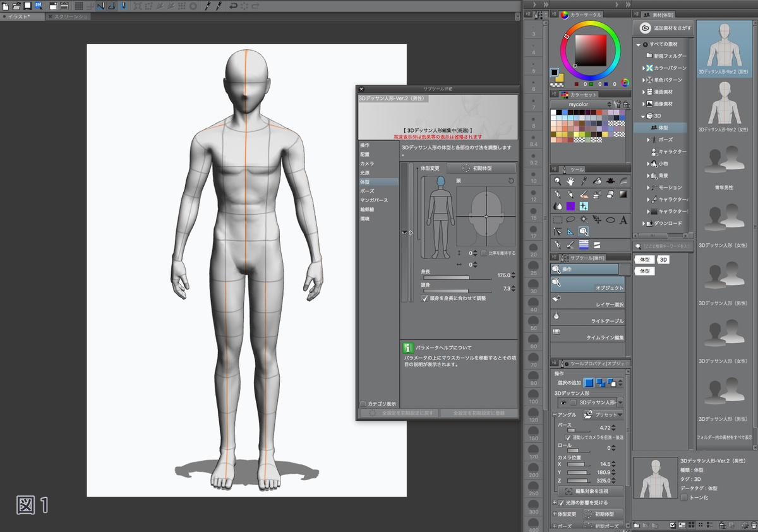Screen dimensions: 758x532
Task: Enable カテゴリ表示 checkbox
Action: pyautogui.click(x=363, y=404)
